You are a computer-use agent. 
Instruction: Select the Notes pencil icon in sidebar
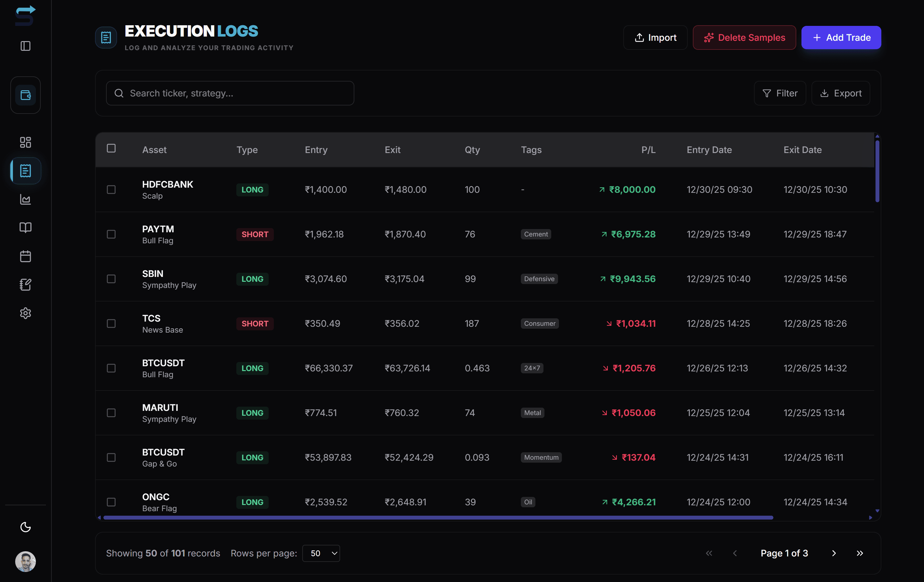click(x=25, y=284)
